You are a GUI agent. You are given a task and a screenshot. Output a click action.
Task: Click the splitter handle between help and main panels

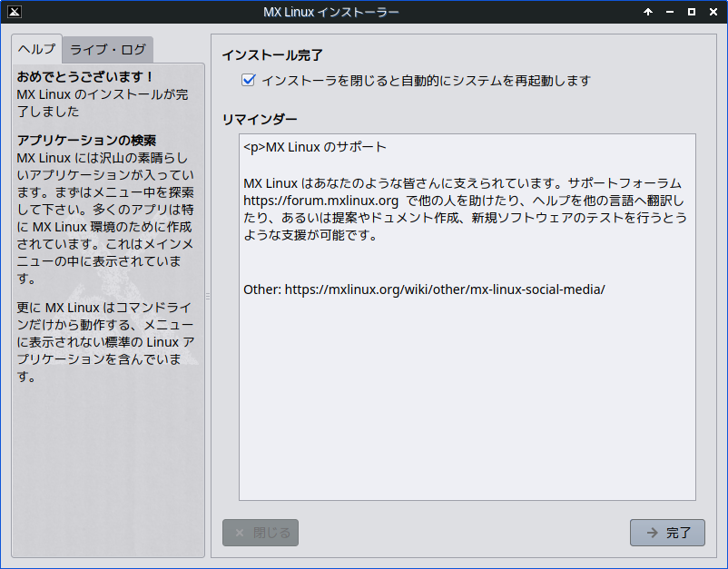pyautogui.click(x=208, y=296)
